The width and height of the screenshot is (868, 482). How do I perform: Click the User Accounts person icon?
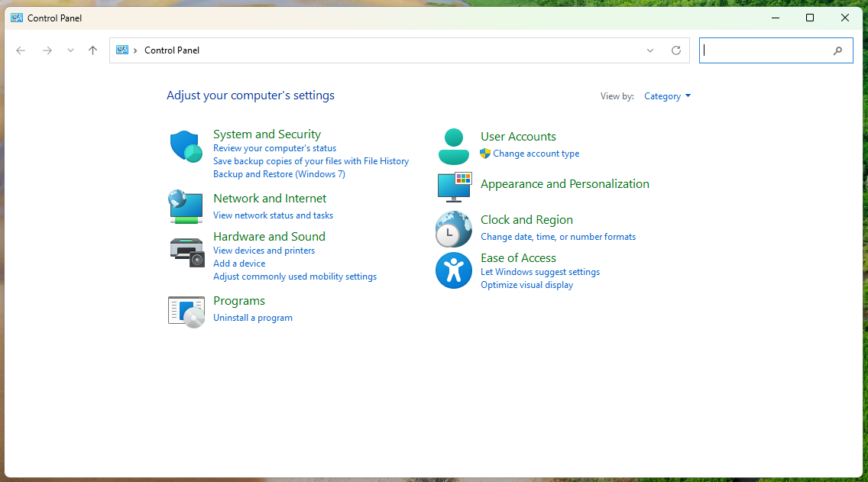[453, 147]
